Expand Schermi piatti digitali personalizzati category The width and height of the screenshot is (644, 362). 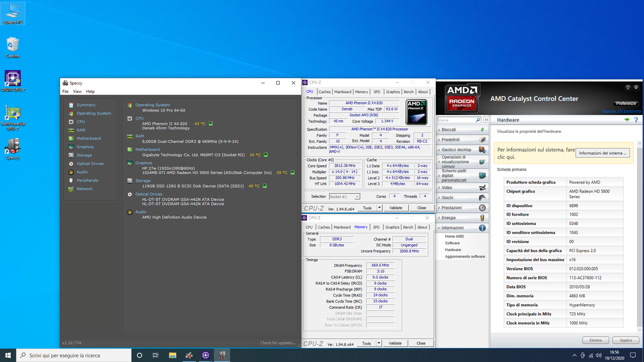tap(462, 175)
